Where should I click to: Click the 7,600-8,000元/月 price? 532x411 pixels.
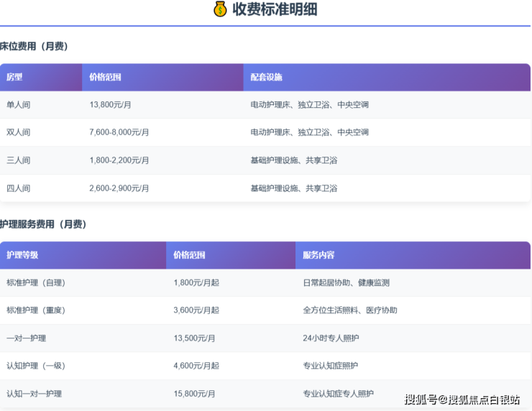(x=119, y=132)
